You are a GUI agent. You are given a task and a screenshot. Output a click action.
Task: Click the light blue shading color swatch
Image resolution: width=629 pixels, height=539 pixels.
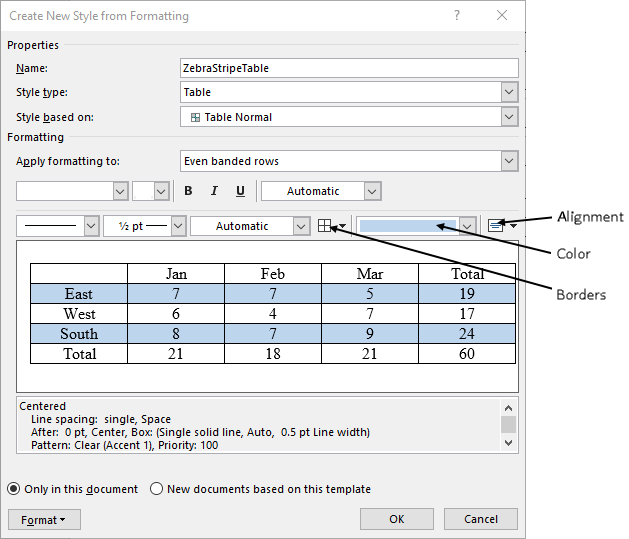[x=408, y=226]
